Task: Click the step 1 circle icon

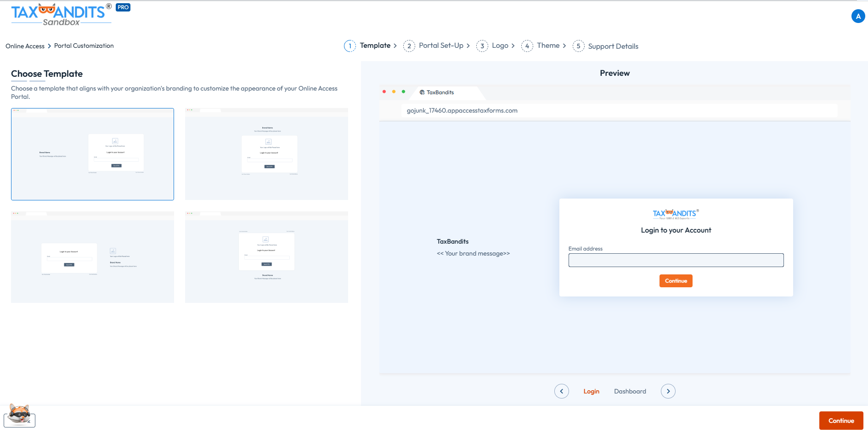Action: tap(350, 46)
